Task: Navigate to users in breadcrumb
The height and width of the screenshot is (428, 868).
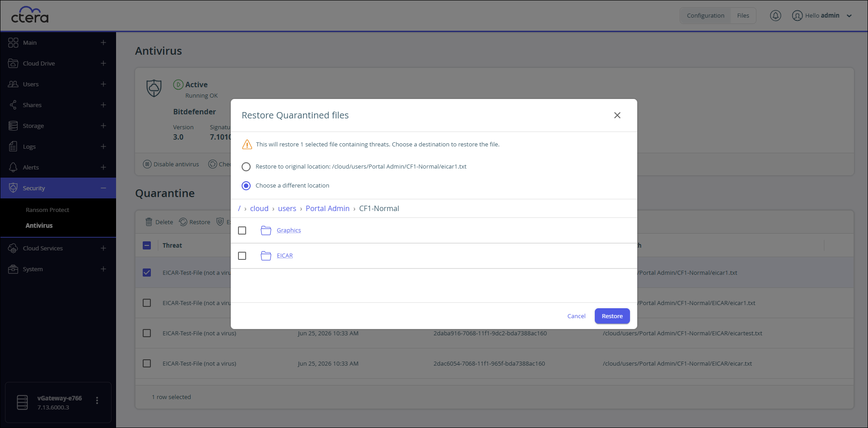Action: click(287, 208)
